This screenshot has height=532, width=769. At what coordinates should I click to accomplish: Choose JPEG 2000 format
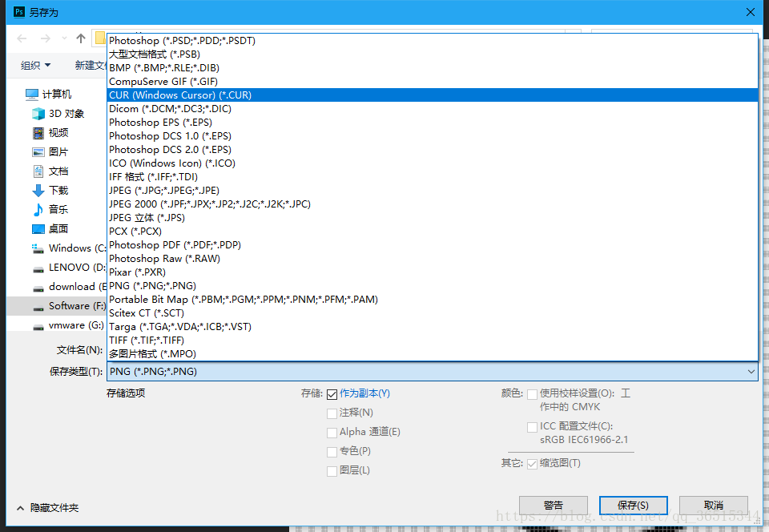[432, 204]
